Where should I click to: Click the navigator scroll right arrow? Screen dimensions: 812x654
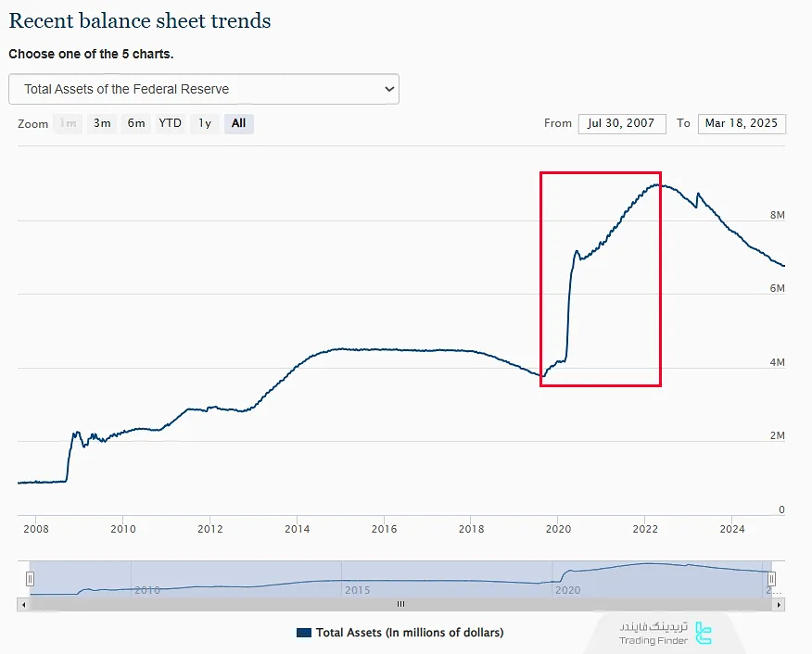(779, 604)
